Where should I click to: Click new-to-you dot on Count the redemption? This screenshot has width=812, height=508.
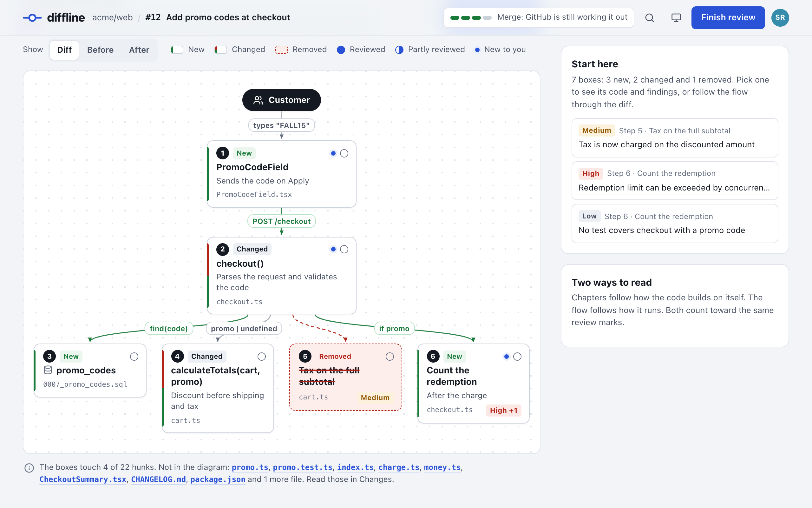coord(506,357)
